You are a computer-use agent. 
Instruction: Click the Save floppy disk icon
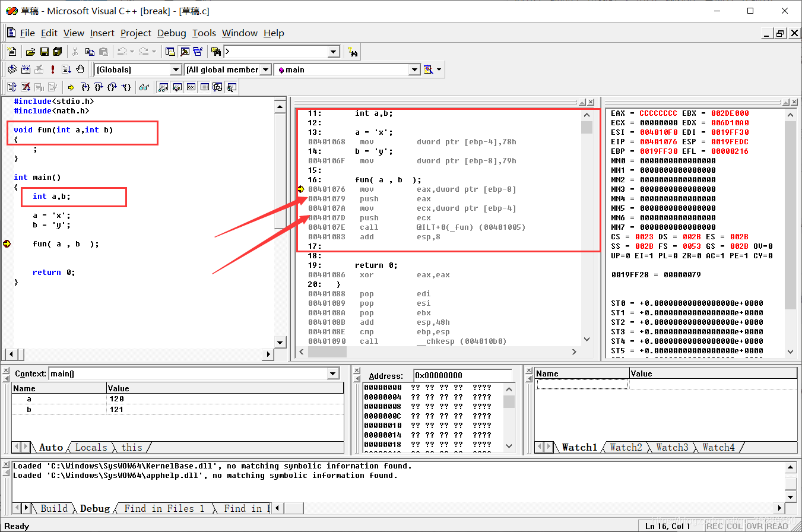click(44, 52)
